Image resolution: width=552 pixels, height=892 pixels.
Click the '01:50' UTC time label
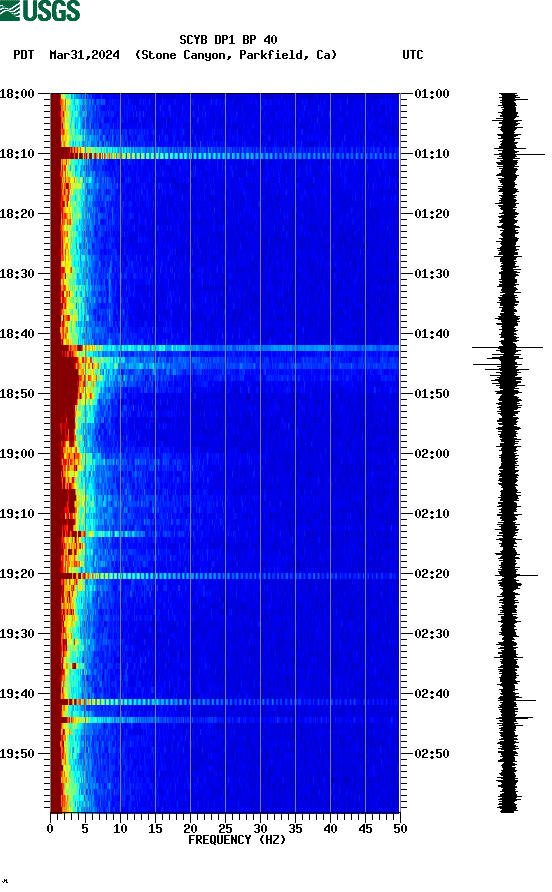coord(432,394)
